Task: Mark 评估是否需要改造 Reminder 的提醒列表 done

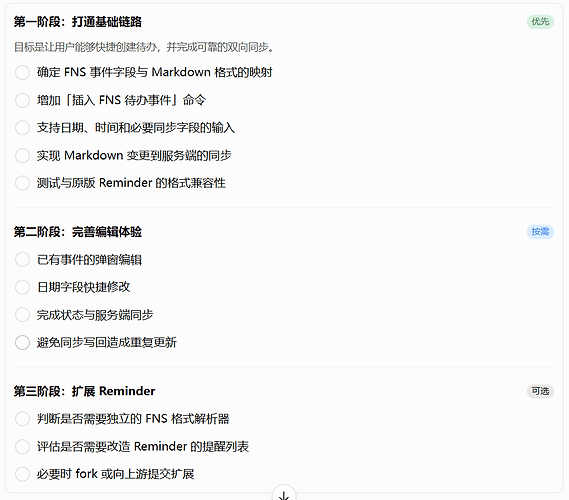Action: coord(22,446)
